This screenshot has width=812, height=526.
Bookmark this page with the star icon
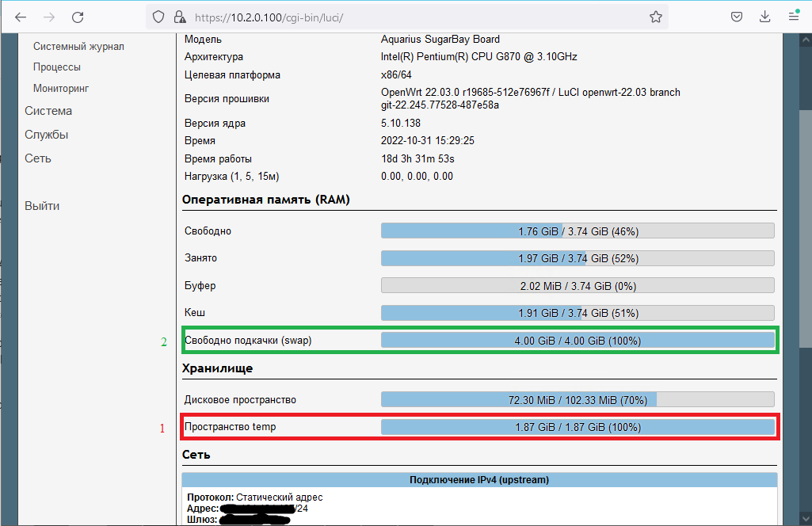(x=655, y=17)
